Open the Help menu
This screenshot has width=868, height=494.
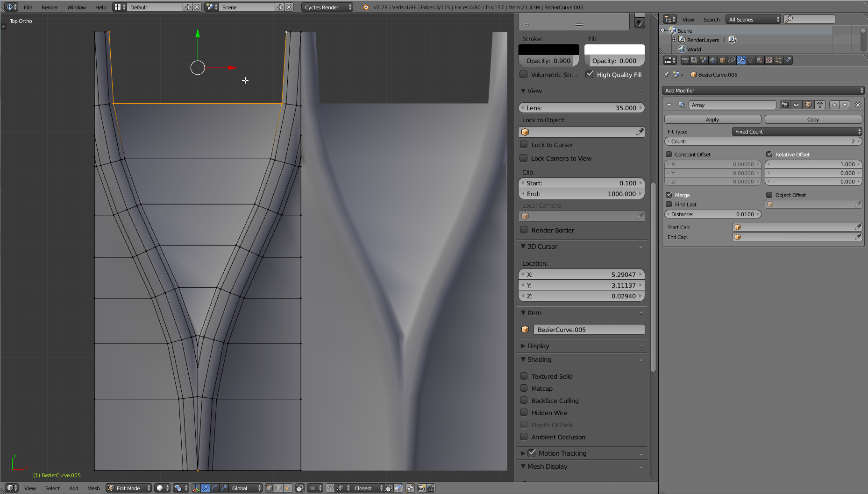tap(100, 7)
